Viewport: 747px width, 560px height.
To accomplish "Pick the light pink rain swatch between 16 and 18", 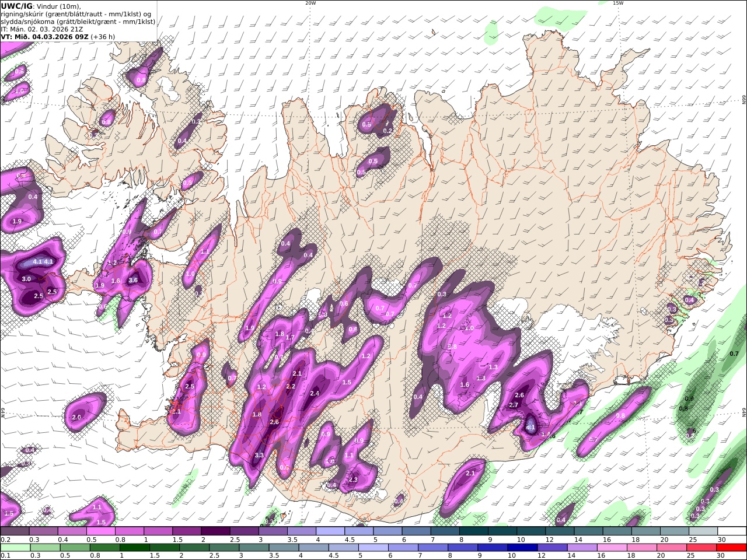I will coord(612,547).
